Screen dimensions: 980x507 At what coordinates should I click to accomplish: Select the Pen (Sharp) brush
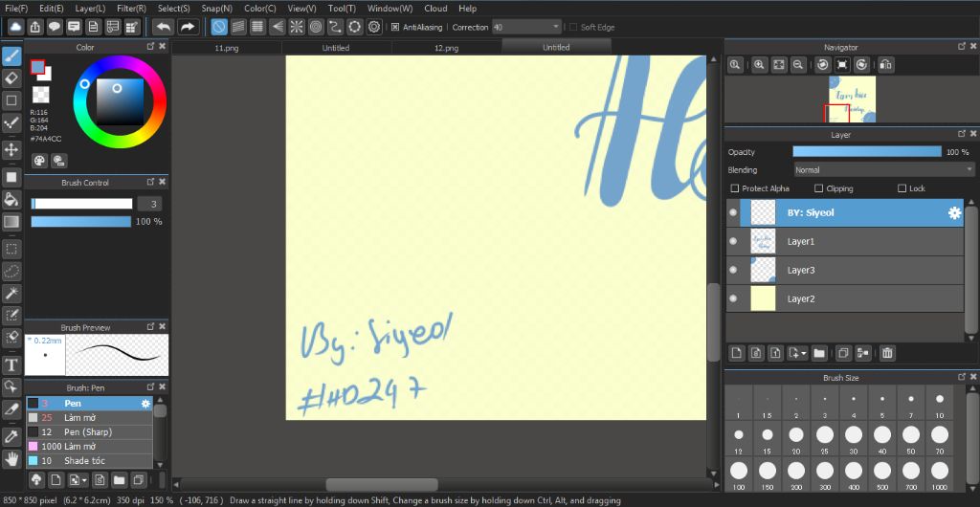pos(89,432)
